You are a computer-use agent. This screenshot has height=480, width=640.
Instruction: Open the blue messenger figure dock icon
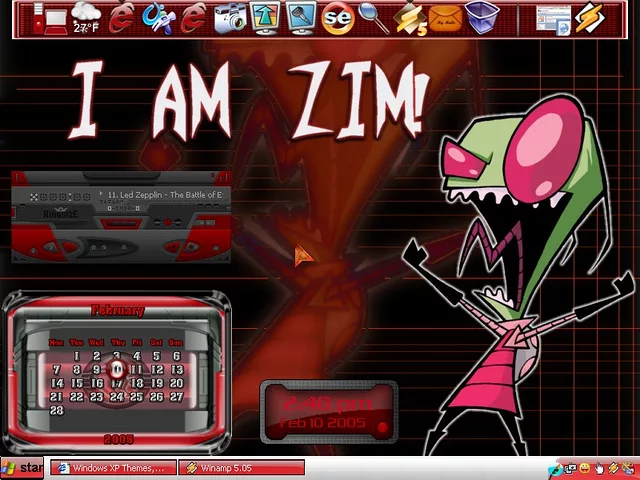(158, 18)
